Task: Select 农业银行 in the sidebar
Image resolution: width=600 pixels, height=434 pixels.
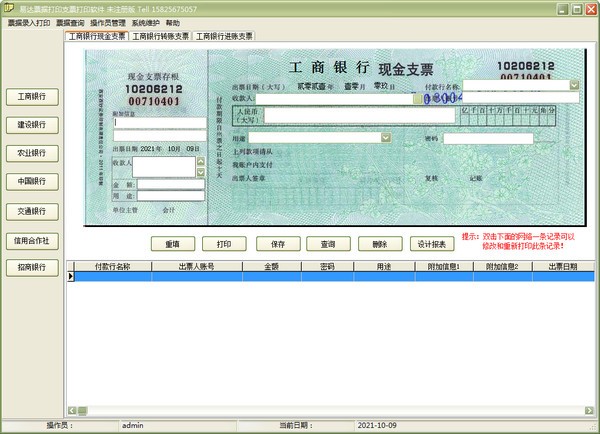Action: coord(32,153)
